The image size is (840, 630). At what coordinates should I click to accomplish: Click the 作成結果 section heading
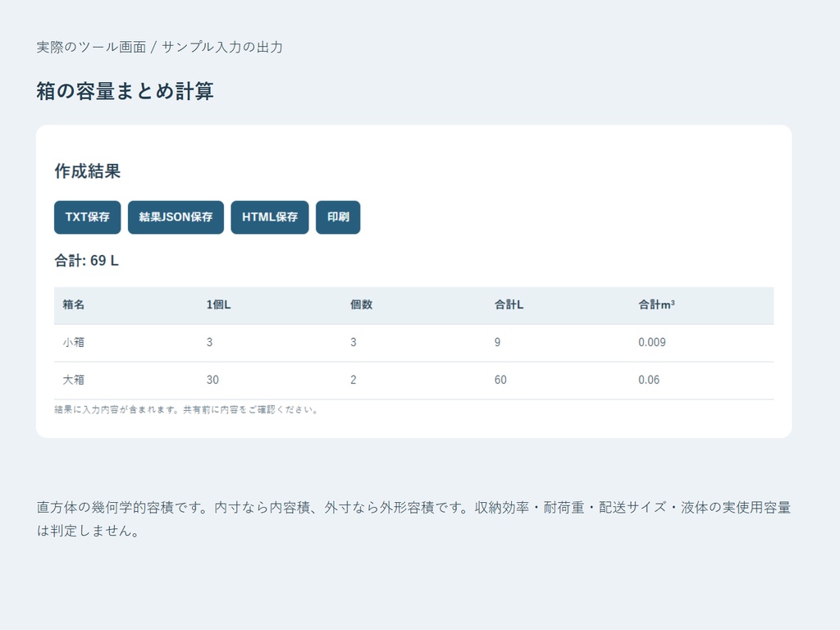[x=87, y=171]
